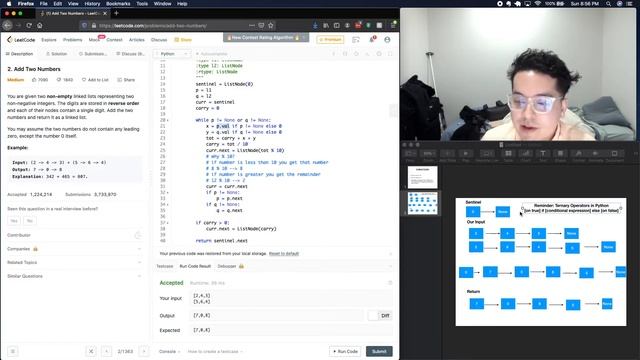Open the notifications bell icon
640x360 pixels.
coord(372,40)
